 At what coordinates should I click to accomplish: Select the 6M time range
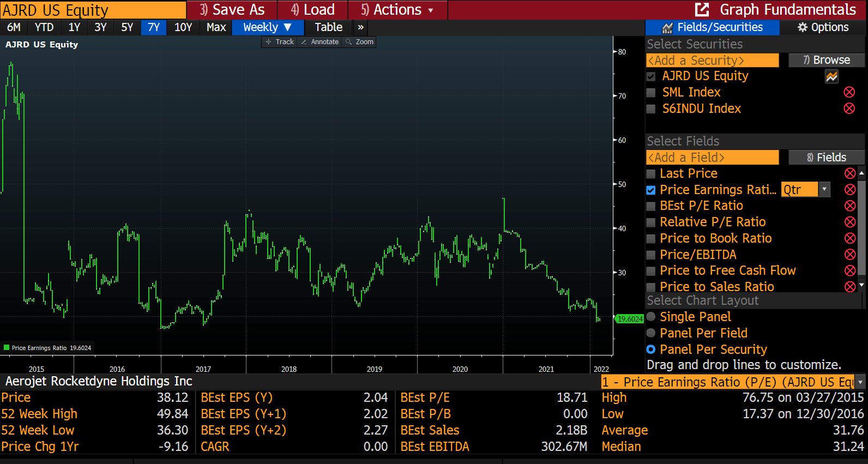click(14, 27)
